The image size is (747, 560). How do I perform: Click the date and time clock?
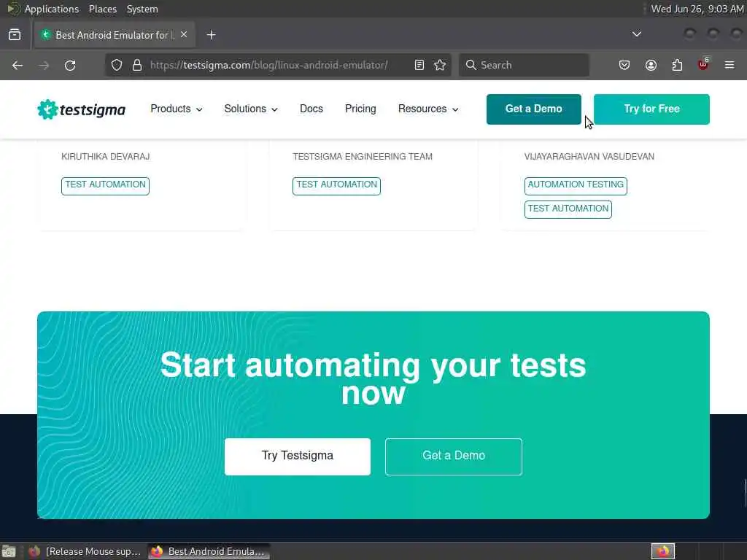coord(697,9)
